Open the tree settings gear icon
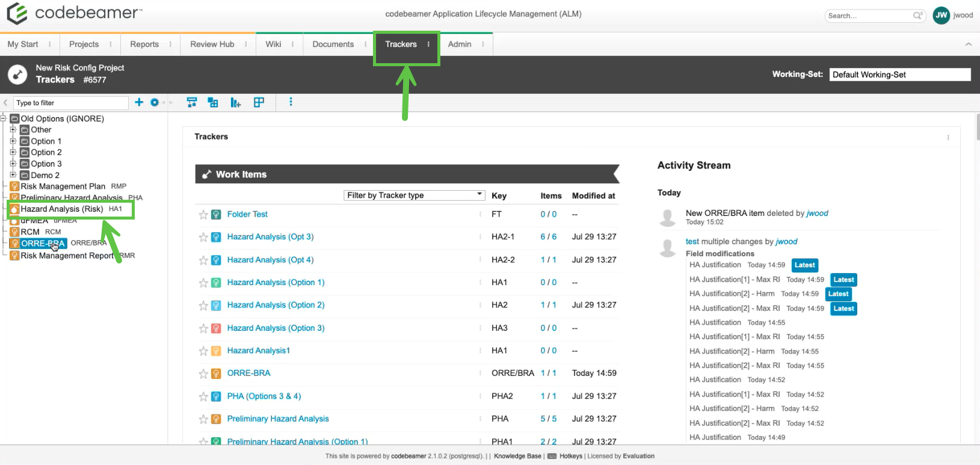 coord(155,102)
